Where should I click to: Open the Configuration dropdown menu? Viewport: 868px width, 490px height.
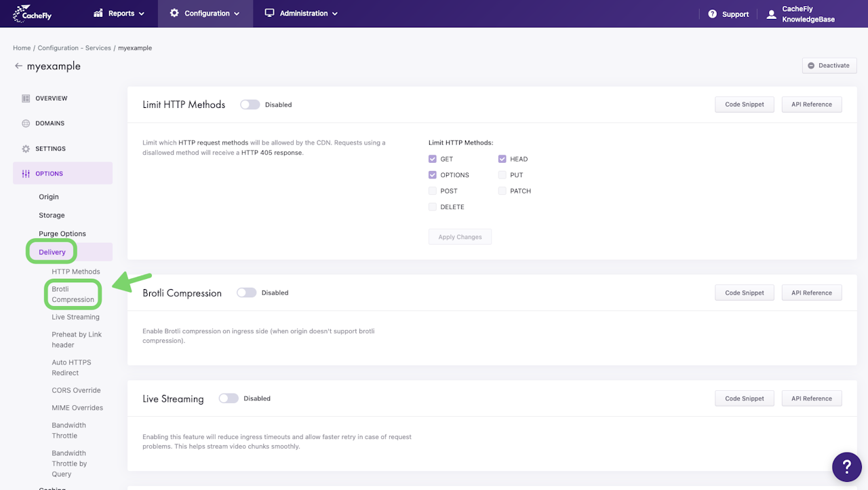pyautogui.click(x=205, y=14)
